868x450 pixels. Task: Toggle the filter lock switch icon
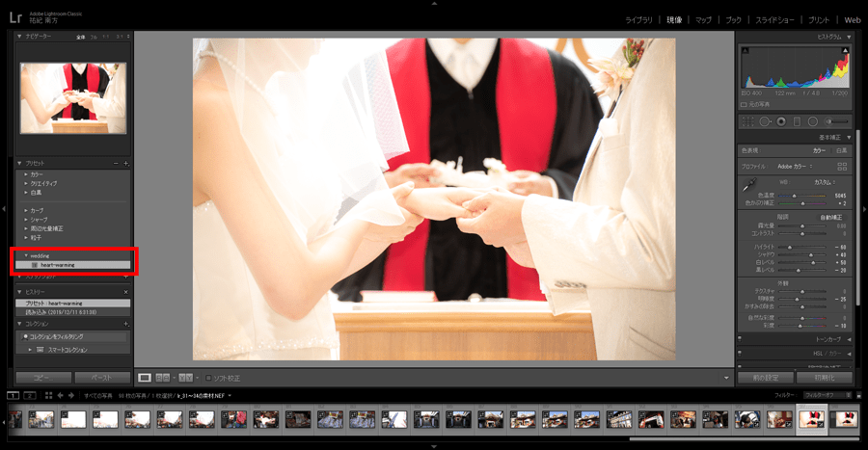coord(859,395)
